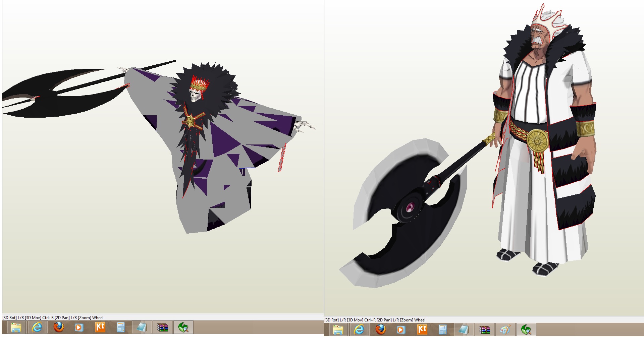Launch Firefox from left taskbar
Screen dimensions: 644x362
[x=58, y=327]
